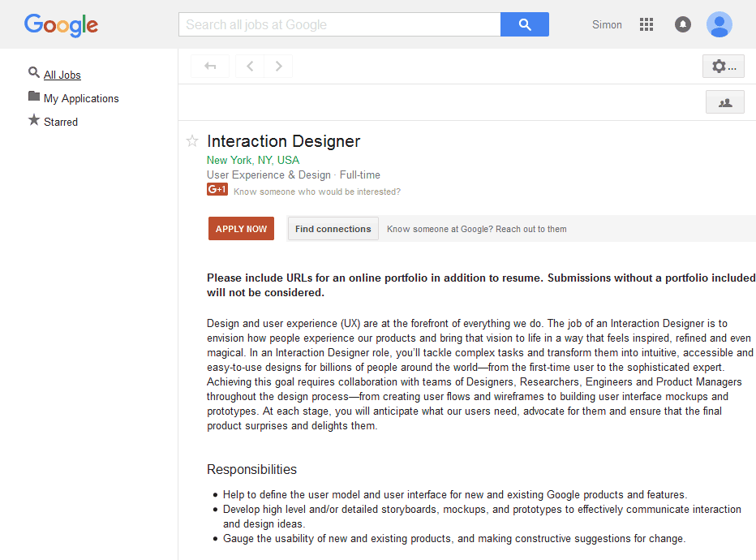756x560 pixels.
Task: Open the settings gear menu
Action: pos(724,67)
